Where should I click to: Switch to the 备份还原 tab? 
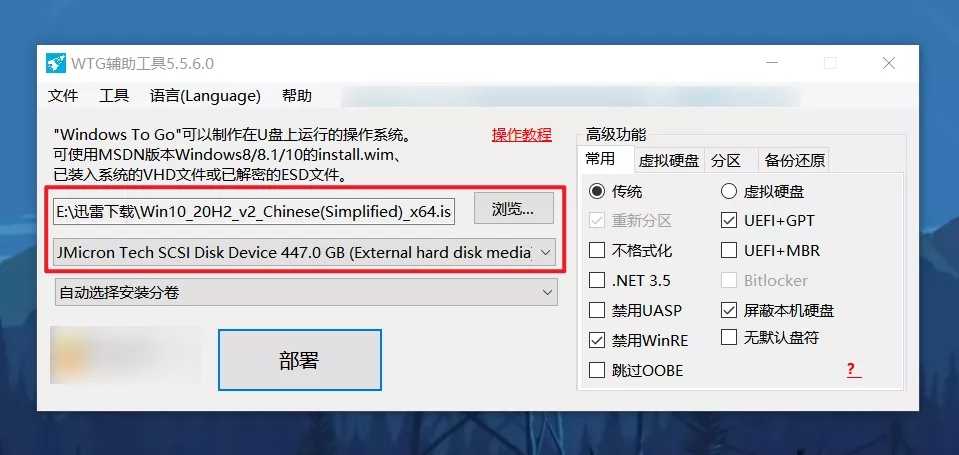tap(794, 160)
